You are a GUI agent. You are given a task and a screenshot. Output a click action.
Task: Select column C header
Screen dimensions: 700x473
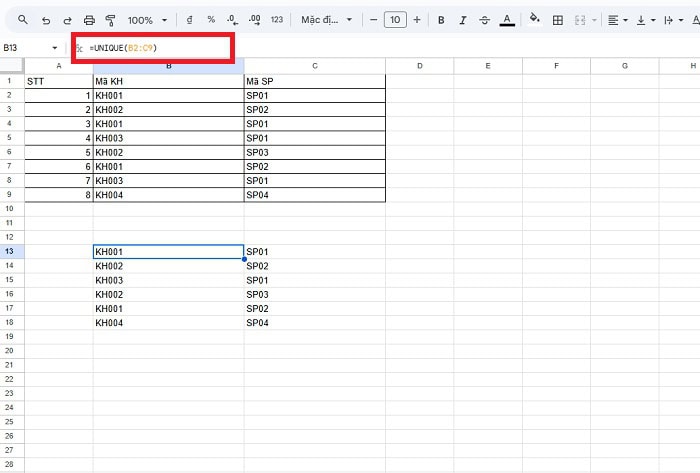click(315, 66)
